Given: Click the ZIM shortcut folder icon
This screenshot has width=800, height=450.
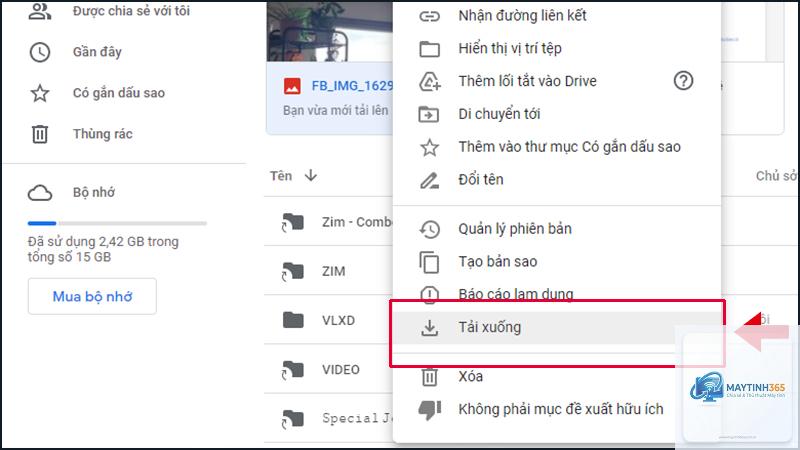Looking at the screenshot, I should click(x=292, y=271).
